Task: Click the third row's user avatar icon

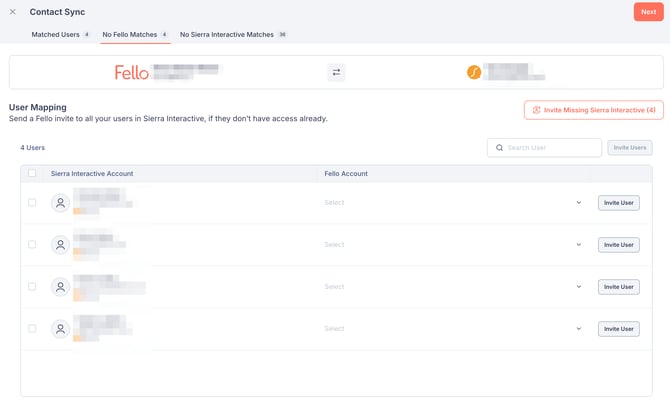Action: 60,287
